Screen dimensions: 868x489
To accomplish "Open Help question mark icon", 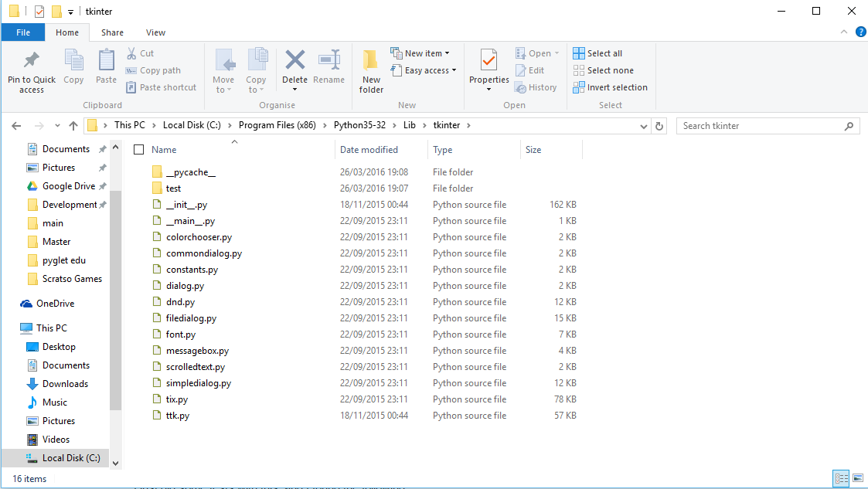I will click(861, 32).
